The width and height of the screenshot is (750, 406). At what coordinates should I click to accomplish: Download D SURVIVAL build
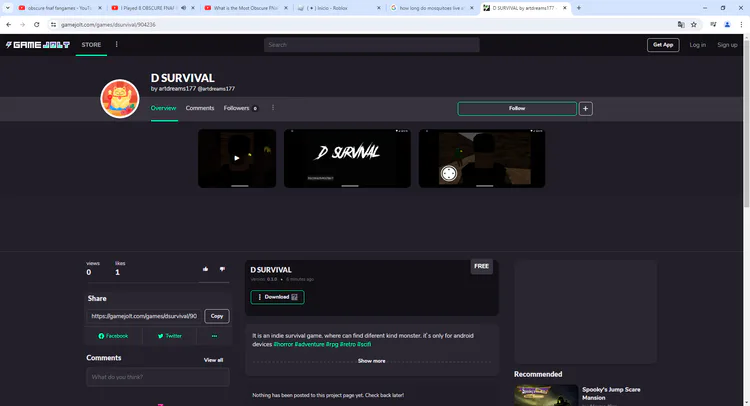pos(277,297)
